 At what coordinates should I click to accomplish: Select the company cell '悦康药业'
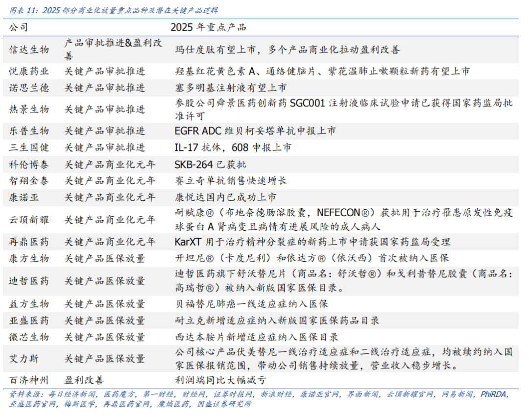(29, 71)
